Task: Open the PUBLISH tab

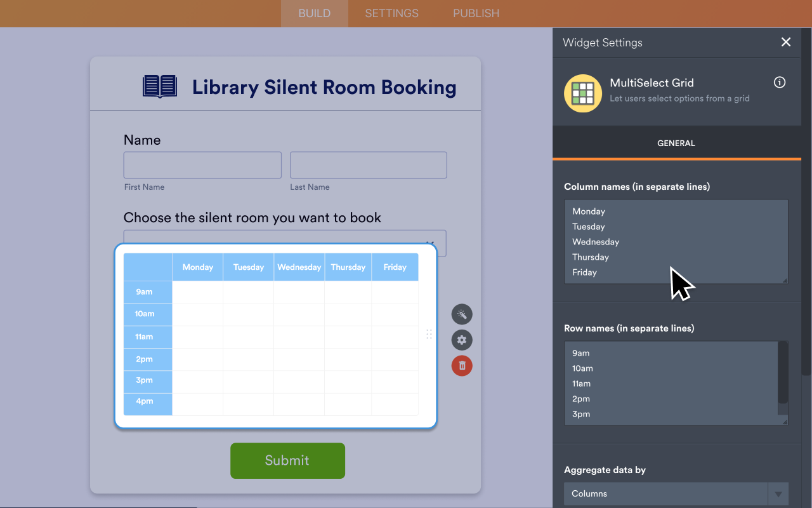Action: (x=476, y=13)
